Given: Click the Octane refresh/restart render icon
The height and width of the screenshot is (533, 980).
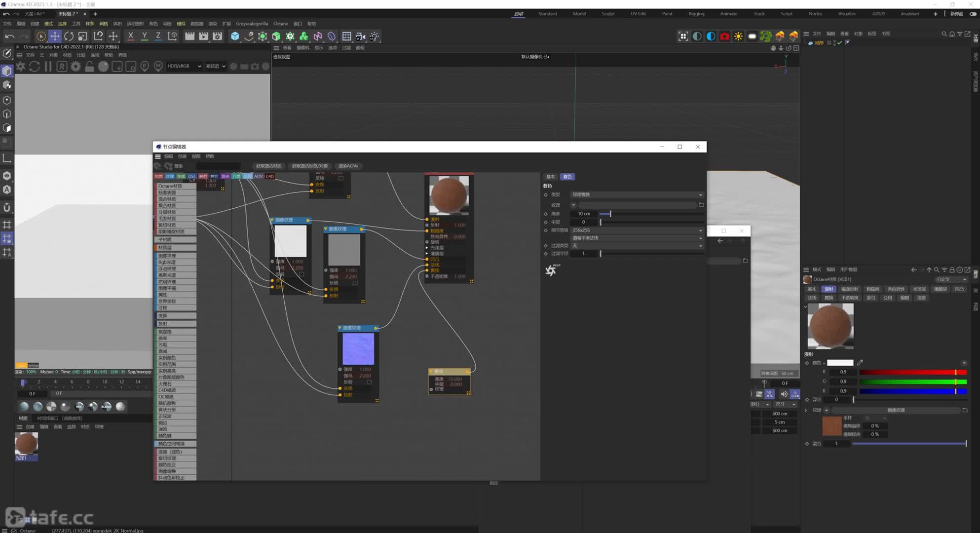Looking at the screenshot, I should click(34, 66).
